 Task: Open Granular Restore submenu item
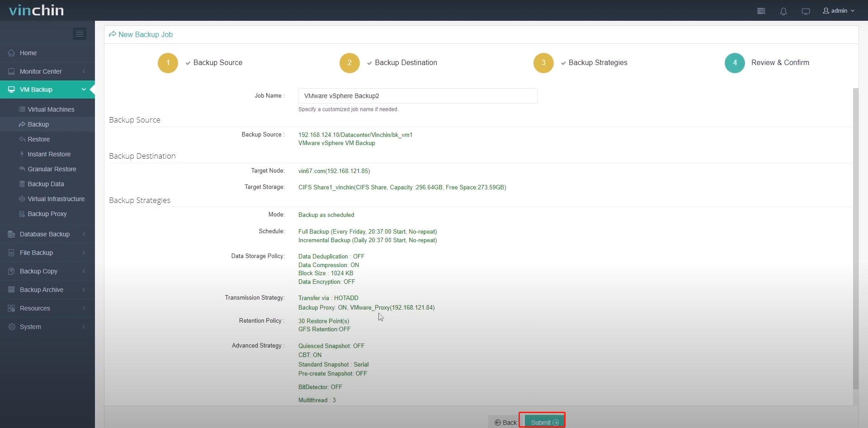[x=47, y=169]
